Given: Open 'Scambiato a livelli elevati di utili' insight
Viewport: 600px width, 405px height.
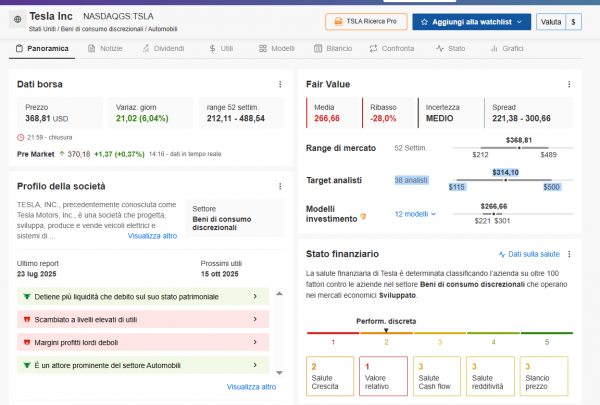Looking at the screenshot, I should click(x=143, y=319).
